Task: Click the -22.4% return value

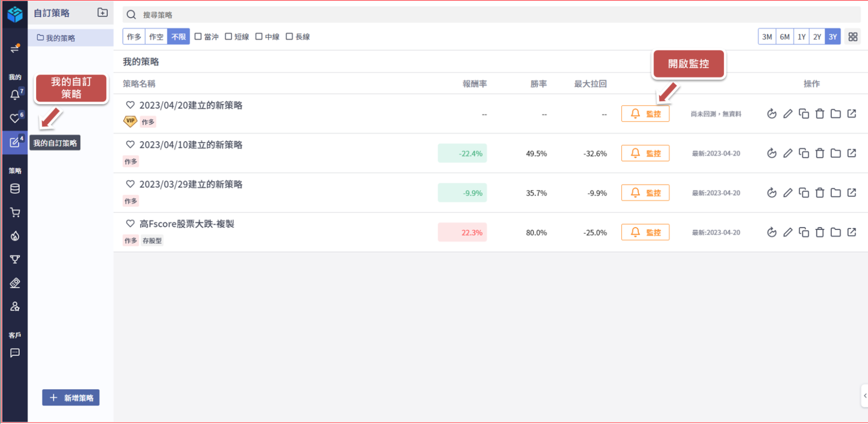Action: 462,153
